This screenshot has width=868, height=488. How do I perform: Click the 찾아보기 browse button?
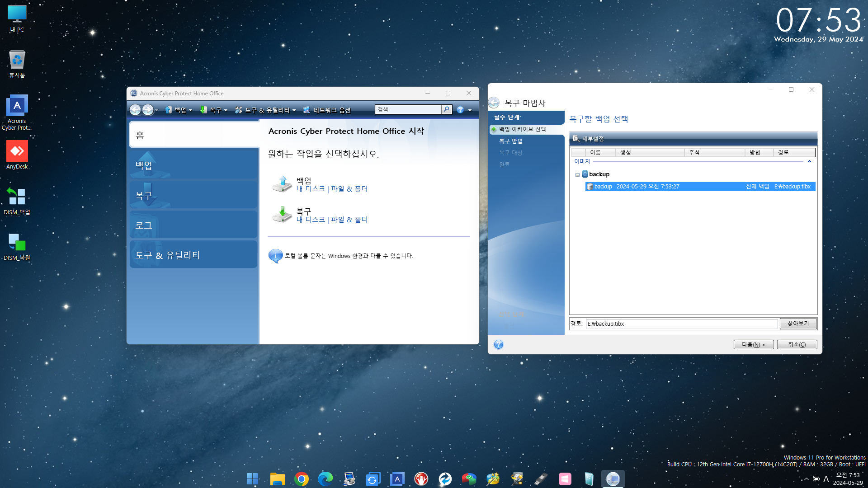coord(798,324)
